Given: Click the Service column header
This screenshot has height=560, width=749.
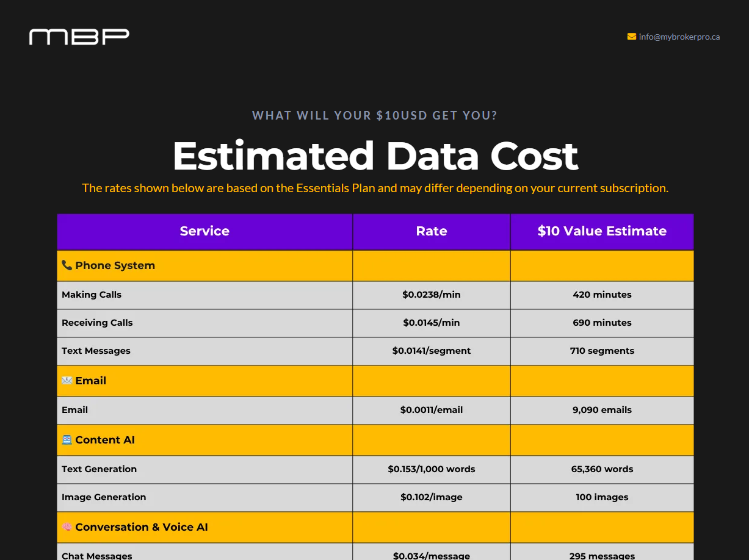Looking at the screenshot, I should click(x=204, y=231).
